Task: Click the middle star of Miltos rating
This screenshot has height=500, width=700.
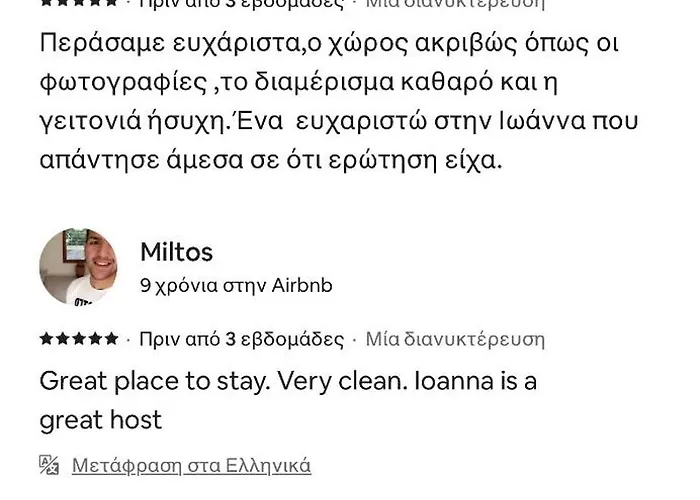Action: (79, 339)
